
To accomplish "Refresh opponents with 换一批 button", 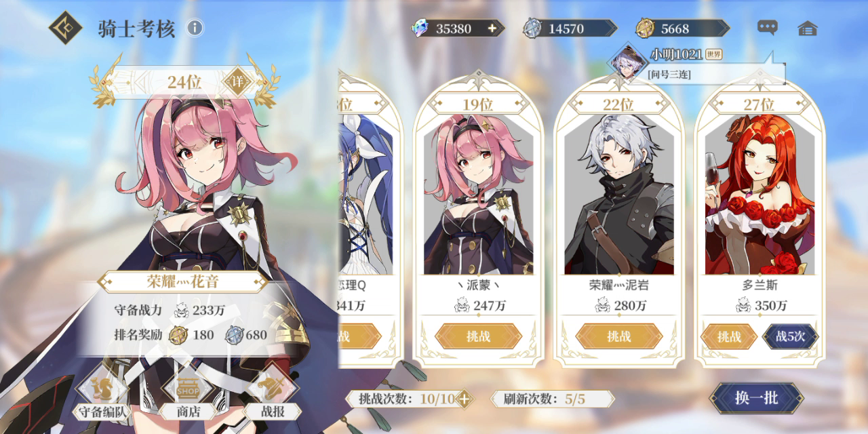I will pyautogui.click(x=757, y=398).
